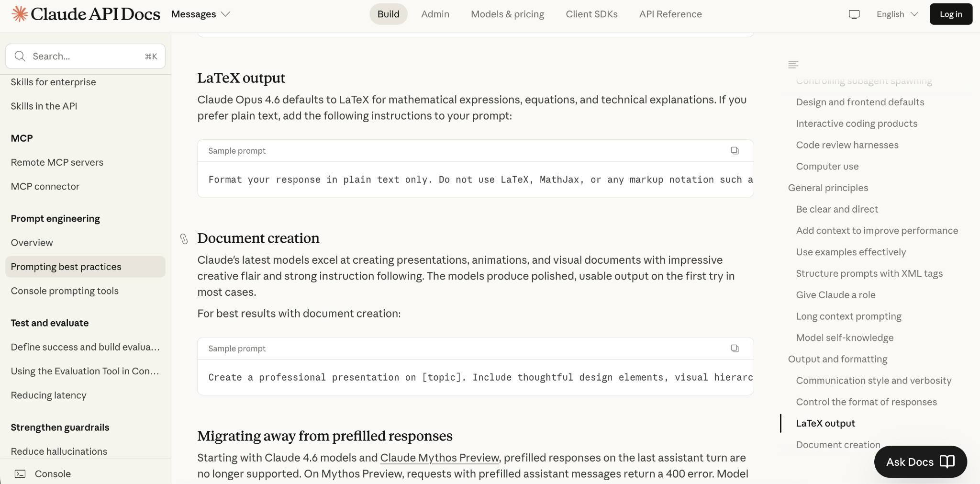The width and height of the screenshot is (980, 484).
Task: Copy the Document creation sample prompt
Action: pyautogui.click(x=735, y=349)
